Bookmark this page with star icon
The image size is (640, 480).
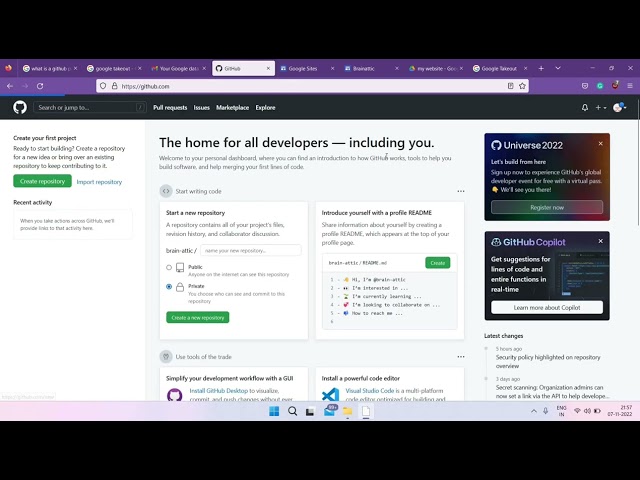[522, 86]
